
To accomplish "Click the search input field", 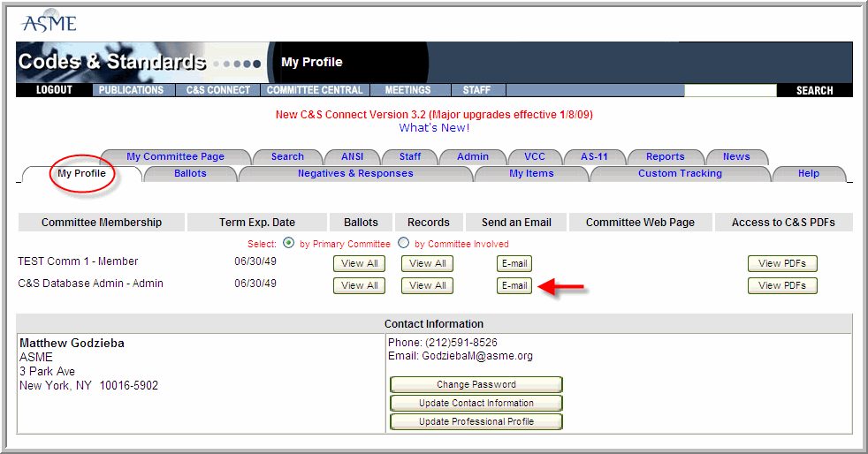I will [x=730, y=90].
